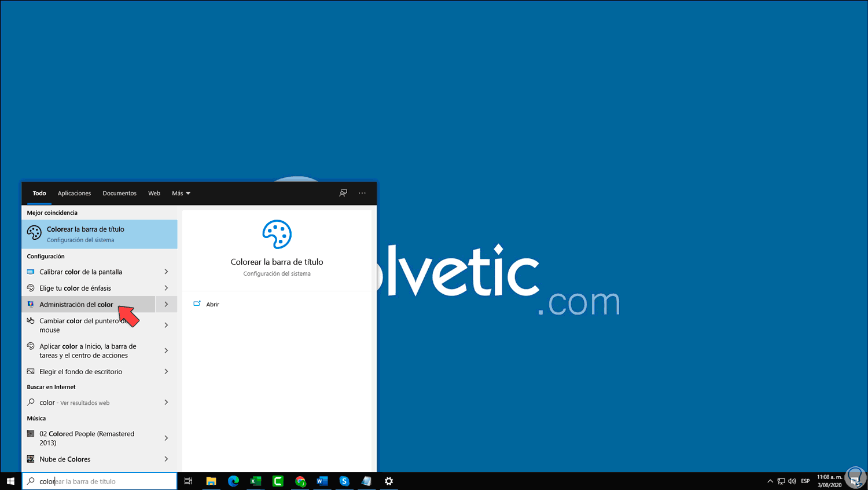The height and width of the screenshot is (490, 868).
Task: Expand the Nube de Colores result chevron
Action: [x=167, y=459]
